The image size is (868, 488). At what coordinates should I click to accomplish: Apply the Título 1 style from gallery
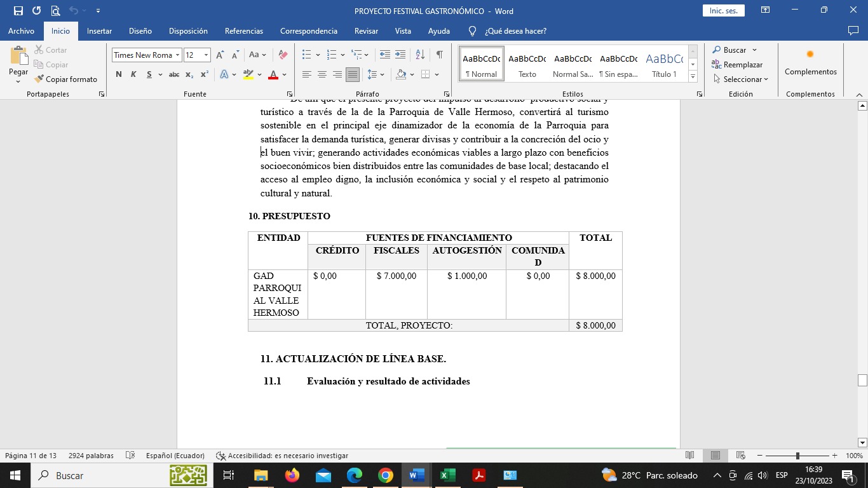pos(664,64)
